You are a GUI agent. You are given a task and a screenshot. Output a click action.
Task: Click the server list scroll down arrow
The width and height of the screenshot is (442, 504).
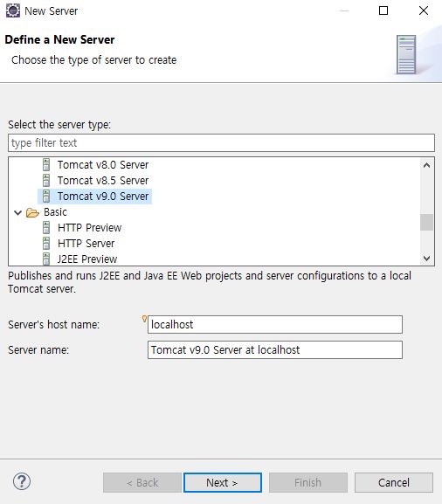(x=426, y=258)
